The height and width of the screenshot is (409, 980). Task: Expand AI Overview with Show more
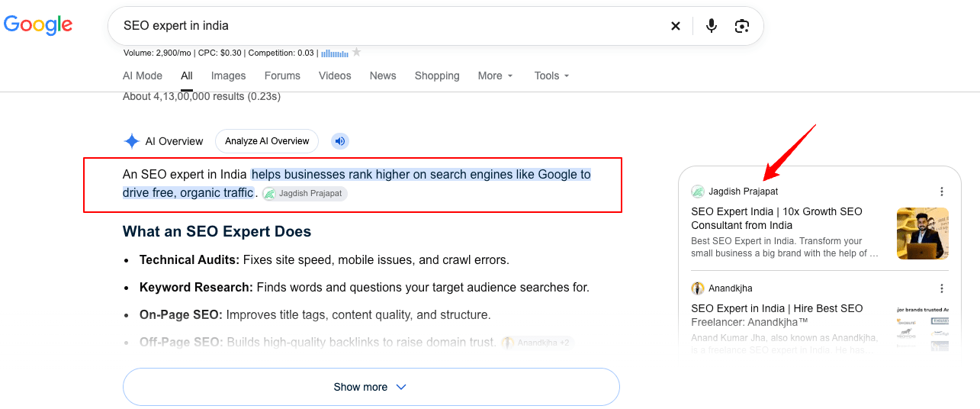click(x=371, y=387)
